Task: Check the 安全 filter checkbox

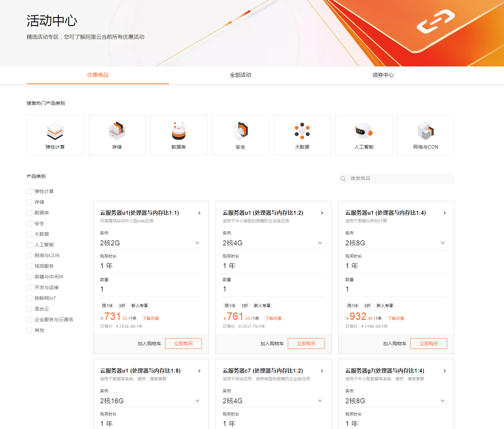Action: tap(29, 223)
